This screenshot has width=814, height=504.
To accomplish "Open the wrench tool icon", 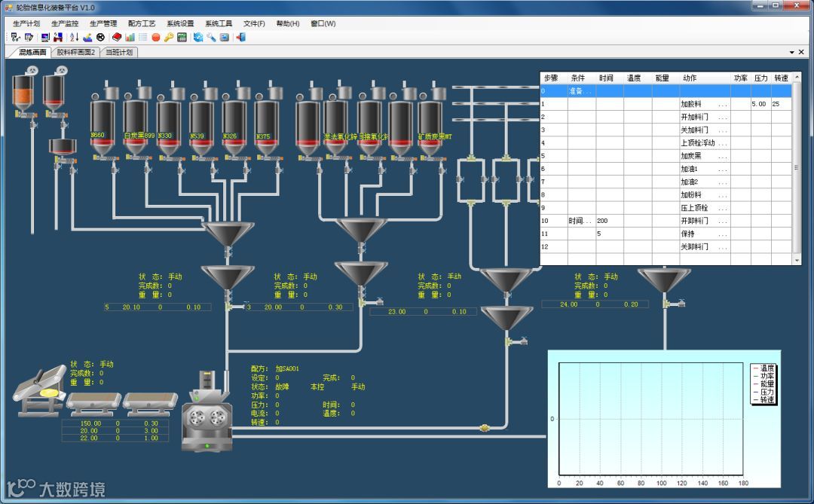I will (212, 37).
